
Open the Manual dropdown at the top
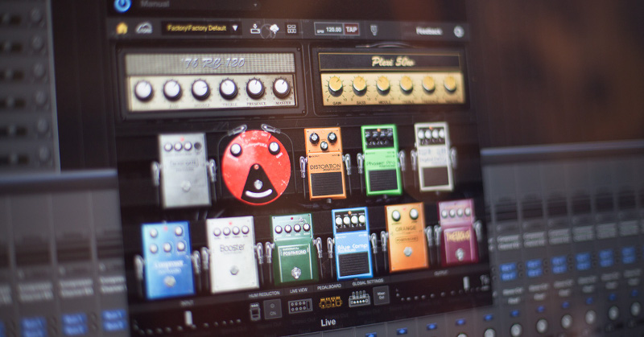point(199,5)
